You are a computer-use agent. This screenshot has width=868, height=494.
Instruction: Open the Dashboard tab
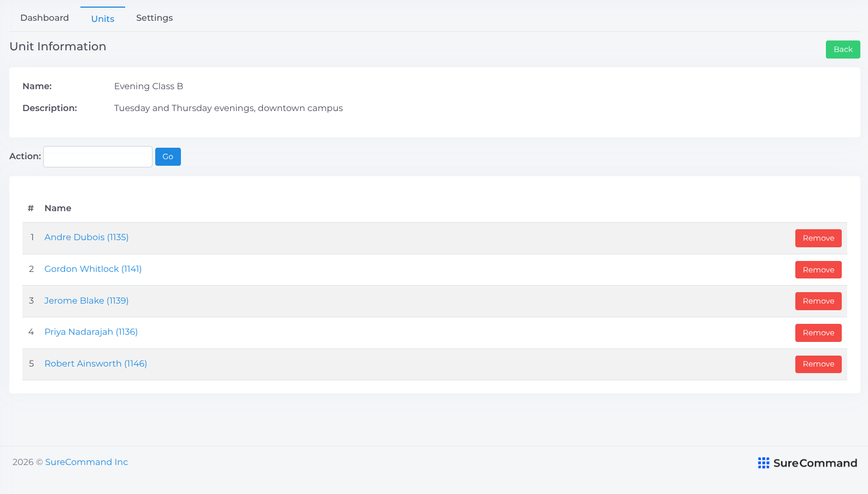[44, 18]
